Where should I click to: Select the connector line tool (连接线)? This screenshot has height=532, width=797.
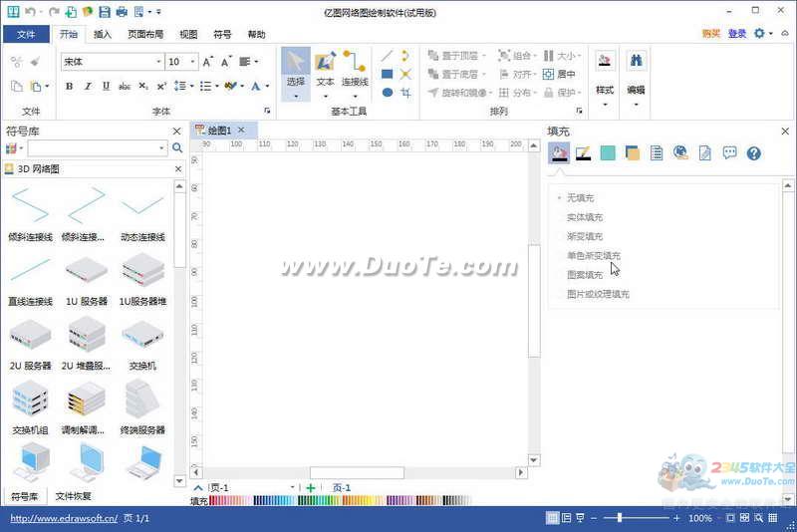click(355, 70)
